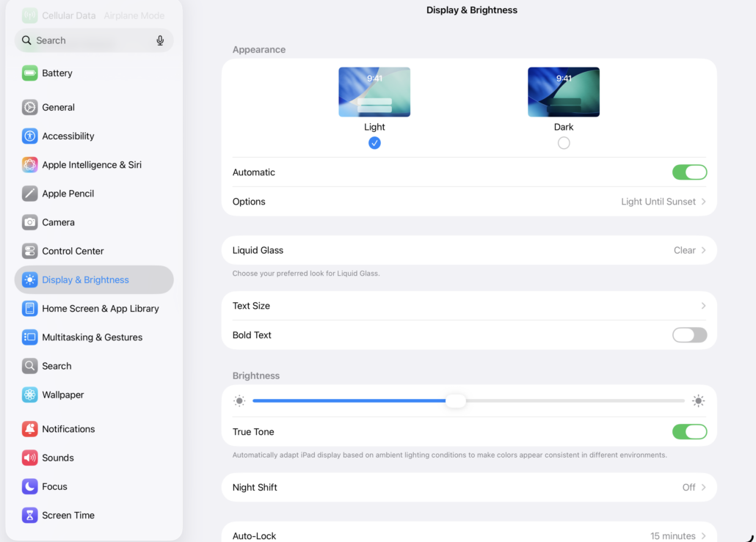Expand Options showing Light Until Sunset
Image resolution: width=756 pixels, height=542 pixels.
click(x=469, y=202)
